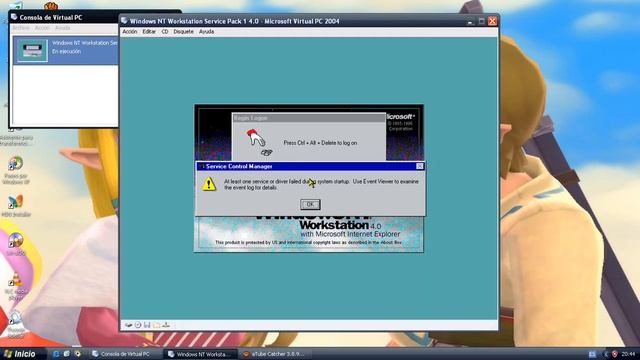Viewport: 640px width, 360px height.
Task: Switch to aTube Catcher 3.8.9 taskbar button
Action: coord(275,354)
